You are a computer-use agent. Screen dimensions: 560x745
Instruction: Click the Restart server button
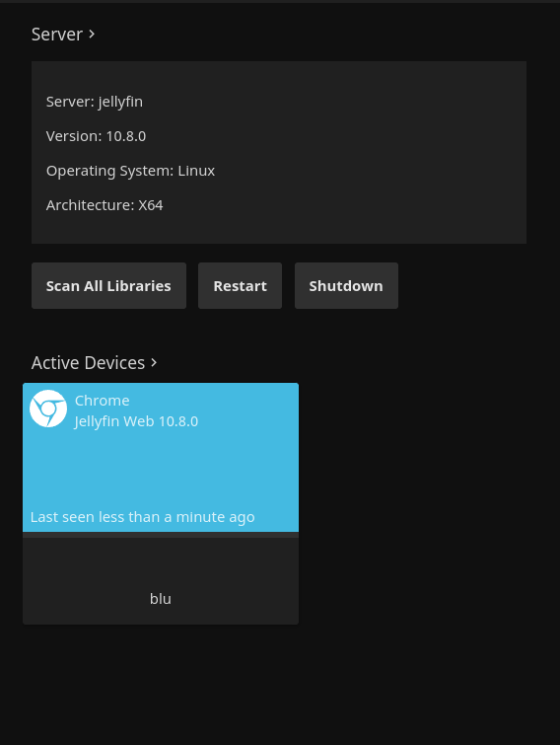click(x=240, y=285)
